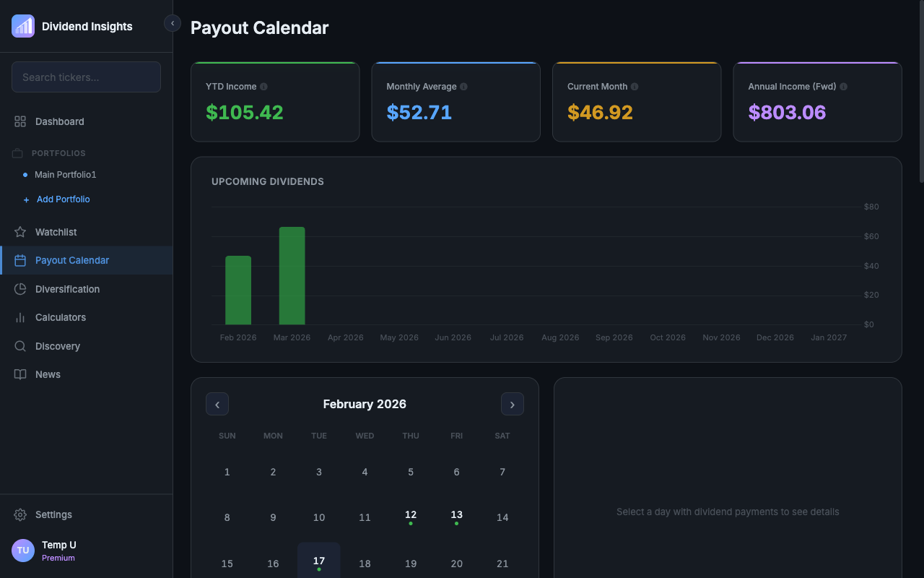Open the Dashboard from the sidebar icon
924x578 pixels.
(20, 121)
